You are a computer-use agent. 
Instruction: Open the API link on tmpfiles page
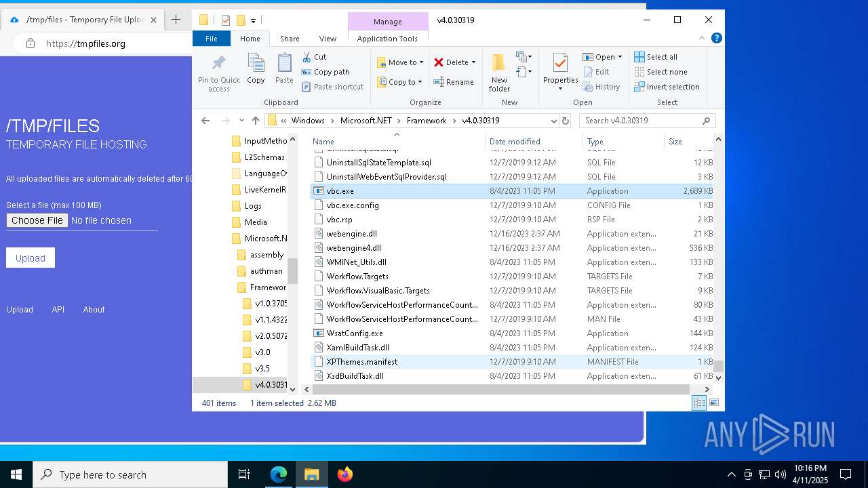pyautogui.click(x=58, y=309)
